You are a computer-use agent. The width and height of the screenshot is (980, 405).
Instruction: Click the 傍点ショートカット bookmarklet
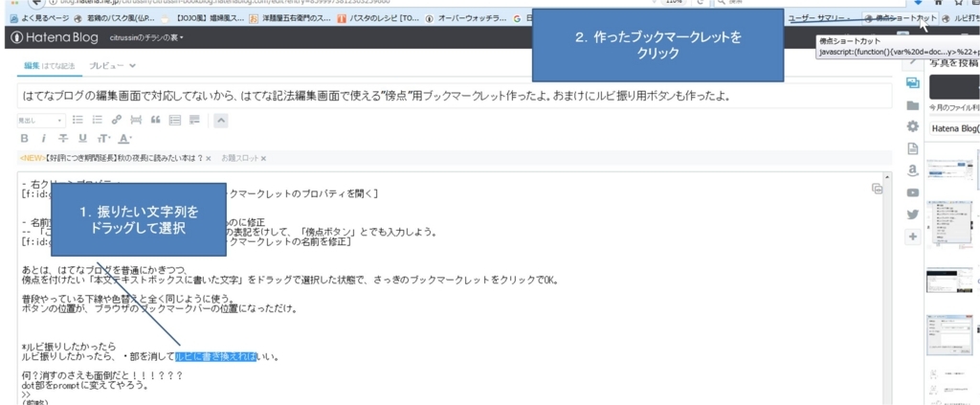tap(898, 19)
